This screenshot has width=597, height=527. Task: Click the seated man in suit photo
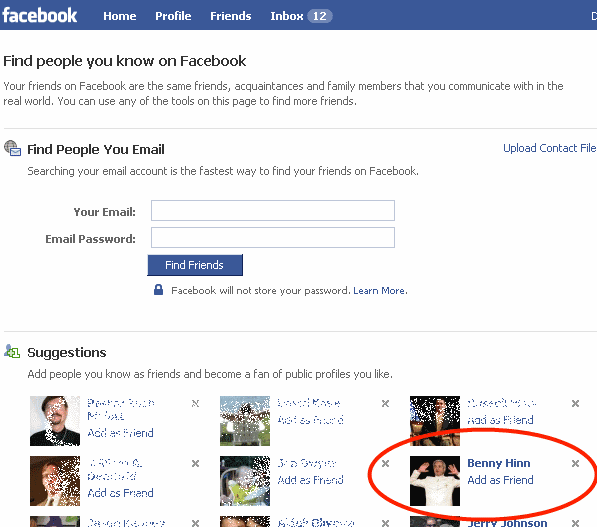435,421
